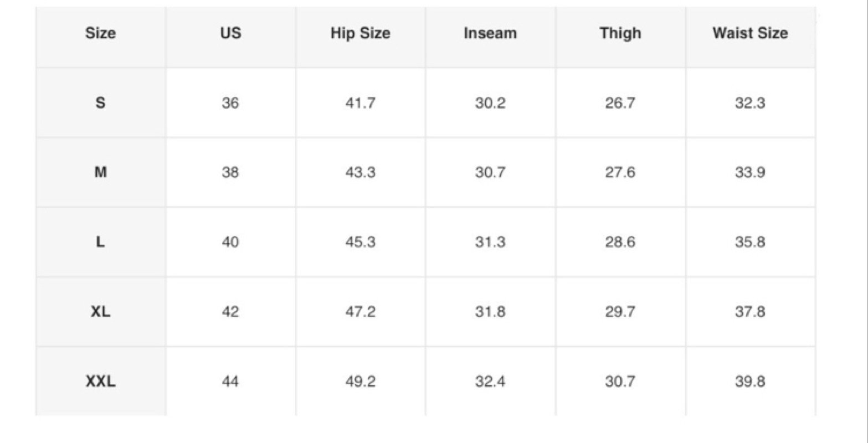Click US value 36 cell
Screen dimensions: 868x443
click(x=230, y=103)
